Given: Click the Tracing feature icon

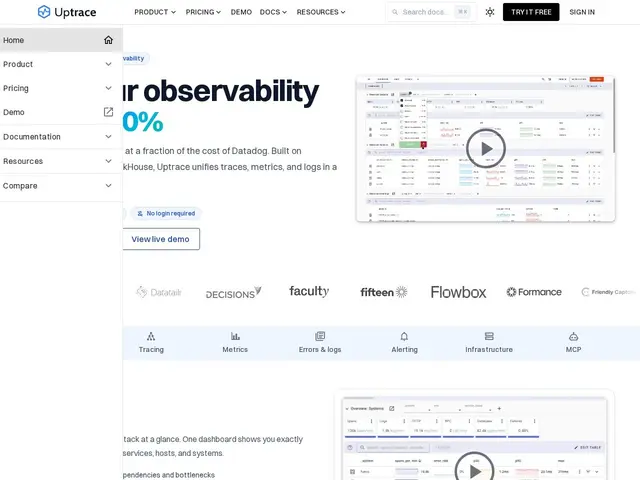Looking at the screenshot, I should pos(151,336).
